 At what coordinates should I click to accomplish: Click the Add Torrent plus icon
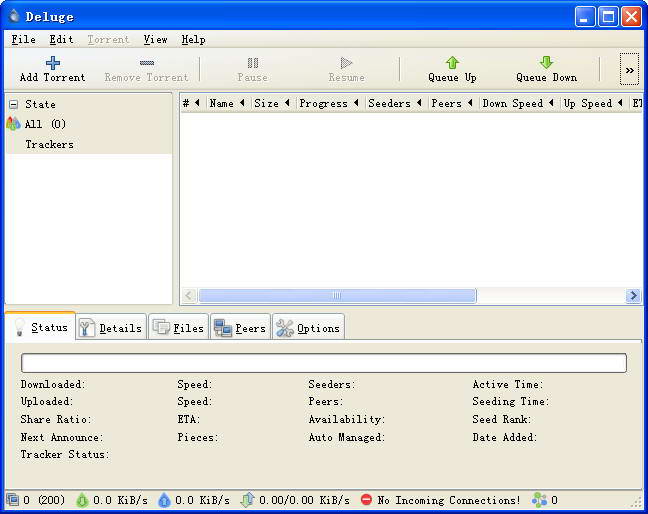coord(52,63)
